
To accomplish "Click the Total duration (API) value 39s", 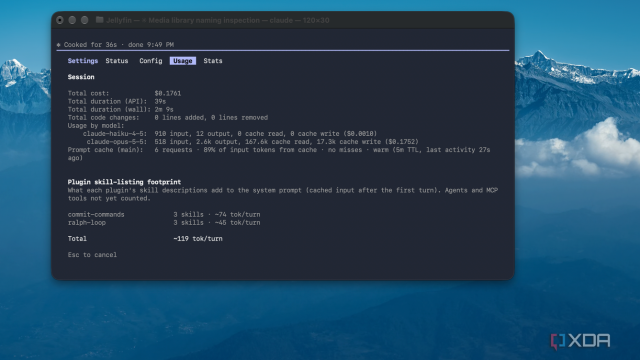I will 160,101.
